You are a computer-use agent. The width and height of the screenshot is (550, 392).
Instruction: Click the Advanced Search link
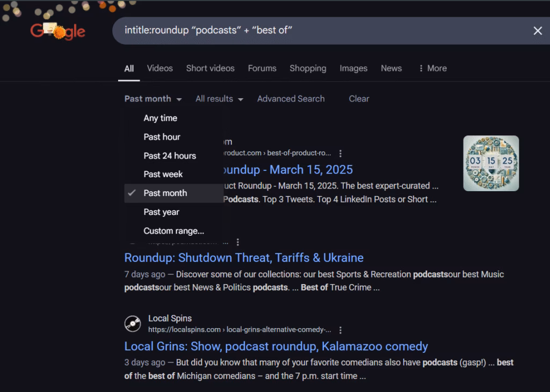pos(291,99)
